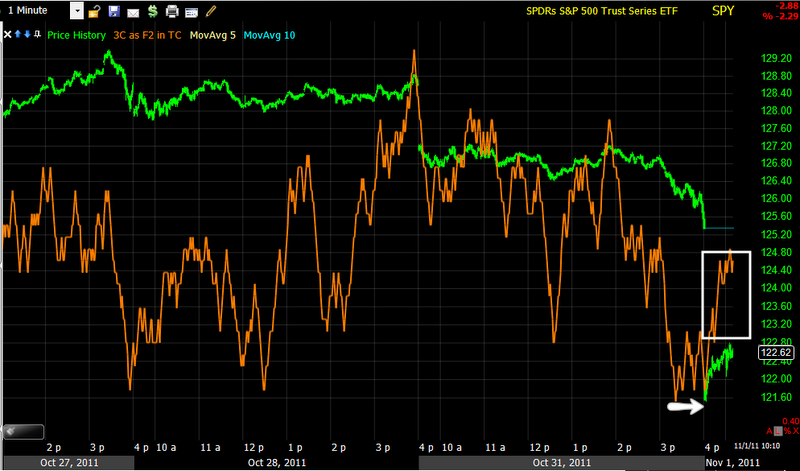Click the Price History legend label
Image resolution: width=800 pixels, height=471 pixels.
coord(77,35)
